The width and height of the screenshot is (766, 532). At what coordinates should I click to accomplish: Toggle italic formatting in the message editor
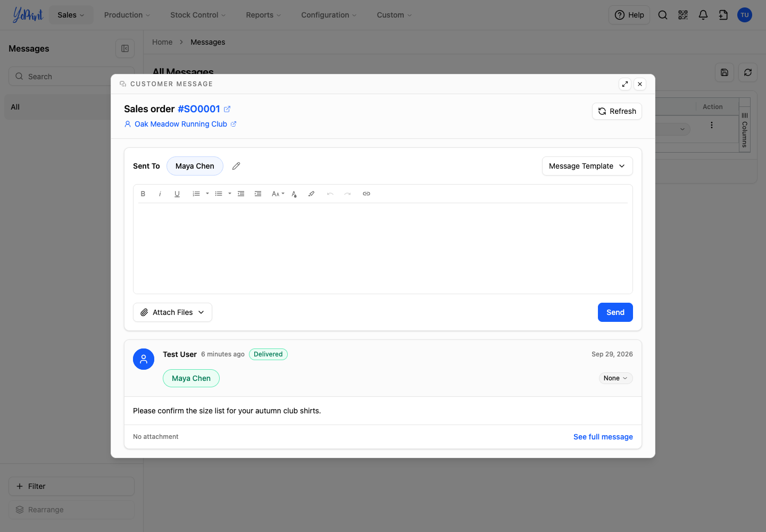point(160,194)
